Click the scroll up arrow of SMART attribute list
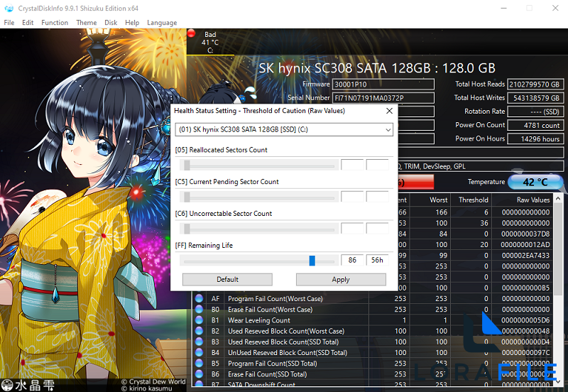The height and width of the screenshot is (392, 568). pyautogui.click(x=558, y=199)
